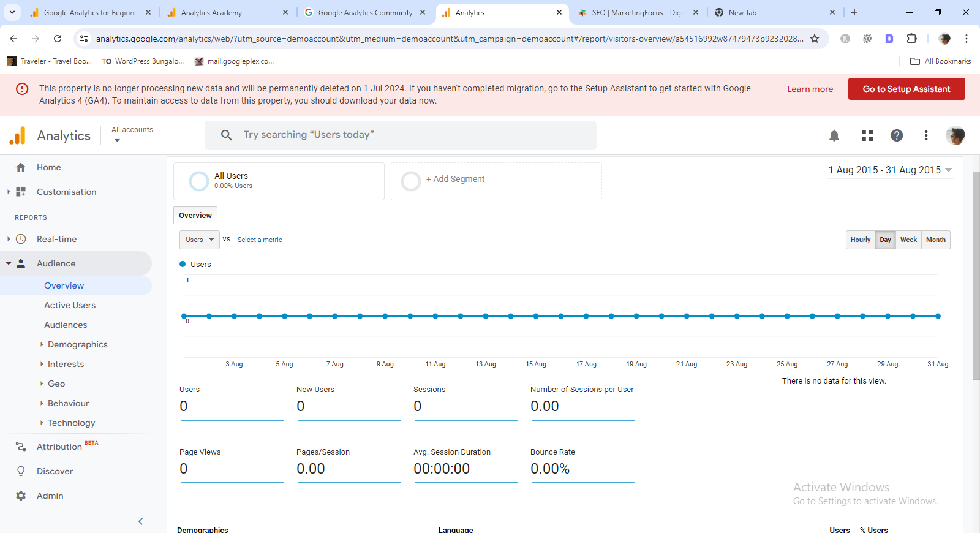The width and height of the screenshot is (980, 533).
Task: Open Active Users in the sidebar
Action: [70, 305]
